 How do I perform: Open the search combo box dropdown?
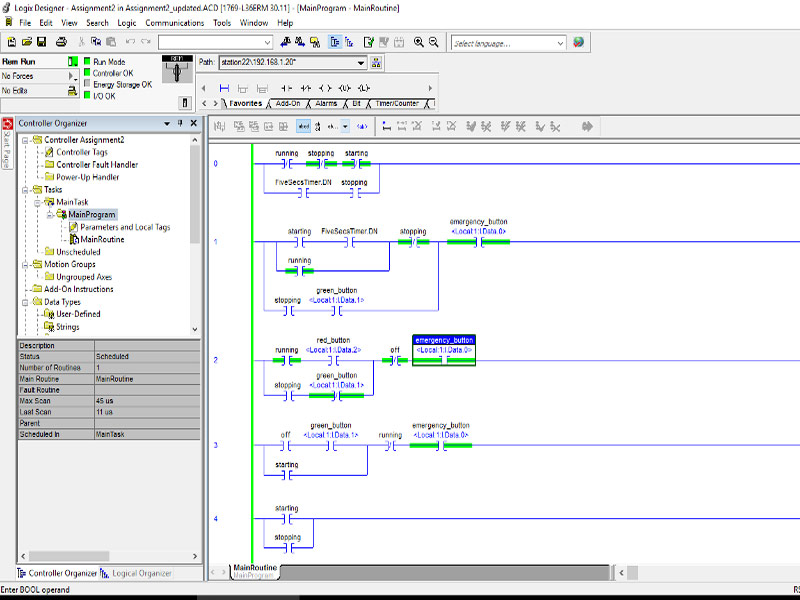click(267, 42)
